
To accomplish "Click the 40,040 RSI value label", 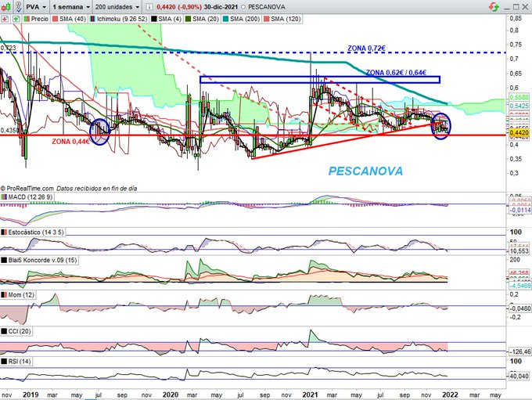I will pyautogui.click(x=519, y=376).
